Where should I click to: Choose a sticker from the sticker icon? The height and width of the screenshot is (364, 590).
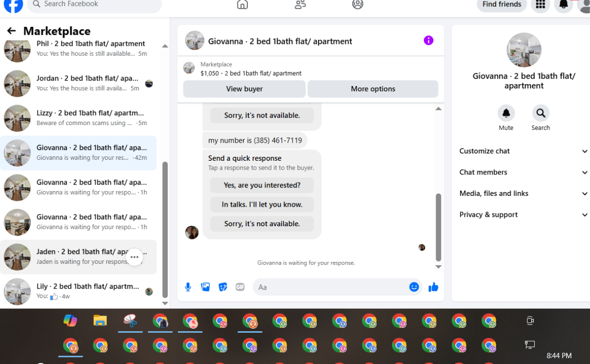223,287
